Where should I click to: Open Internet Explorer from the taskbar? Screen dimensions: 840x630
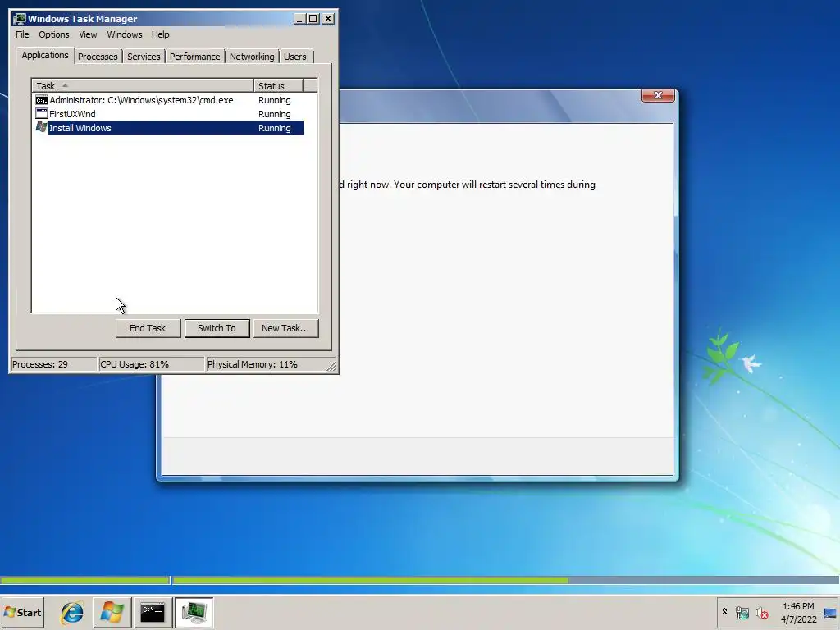(72, 612)
